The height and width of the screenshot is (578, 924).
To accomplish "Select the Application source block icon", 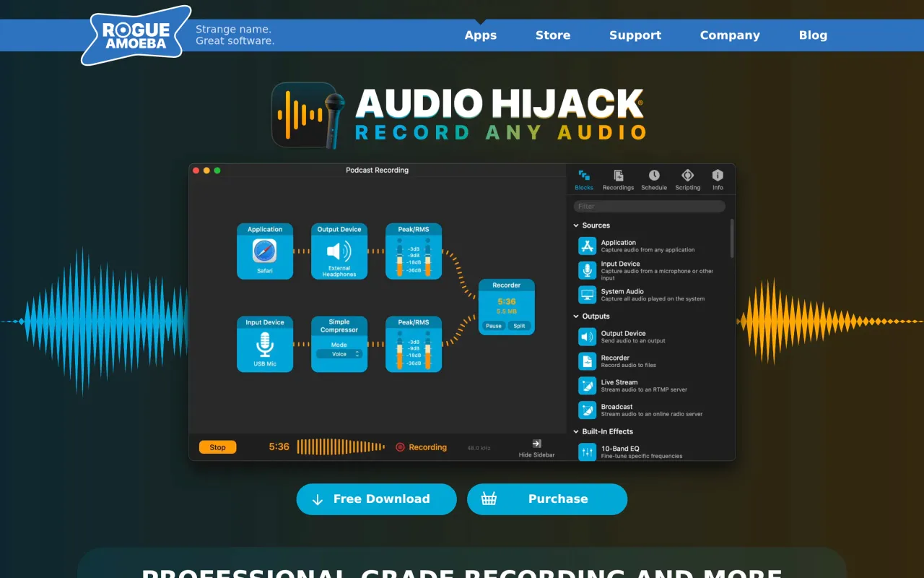I will click(x=588, y=246).
